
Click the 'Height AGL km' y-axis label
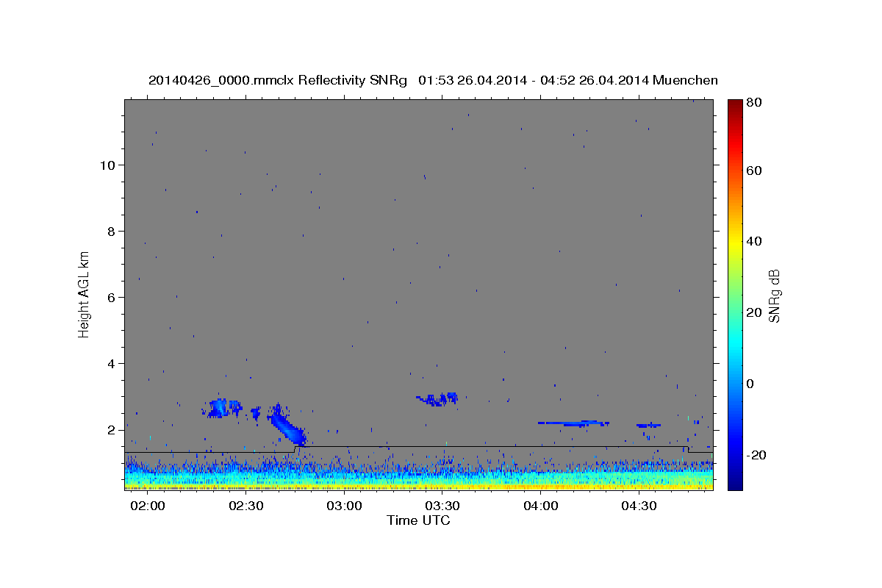pos(84,293)
